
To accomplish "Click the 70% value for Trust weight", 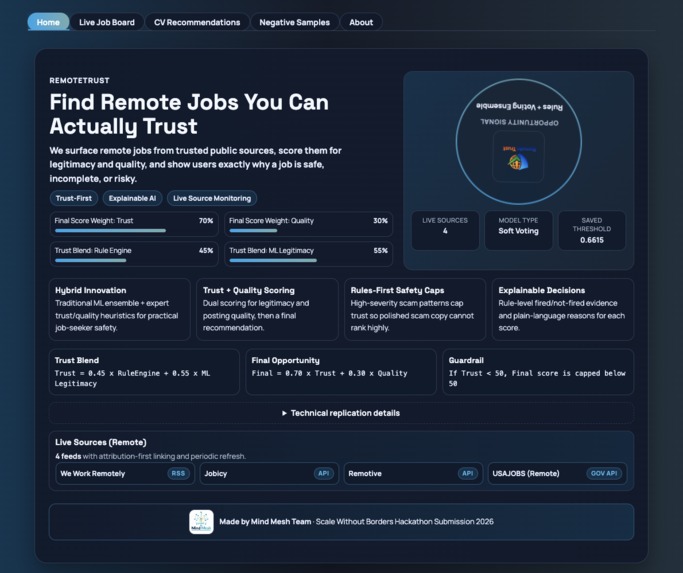I will pos(206,221).
